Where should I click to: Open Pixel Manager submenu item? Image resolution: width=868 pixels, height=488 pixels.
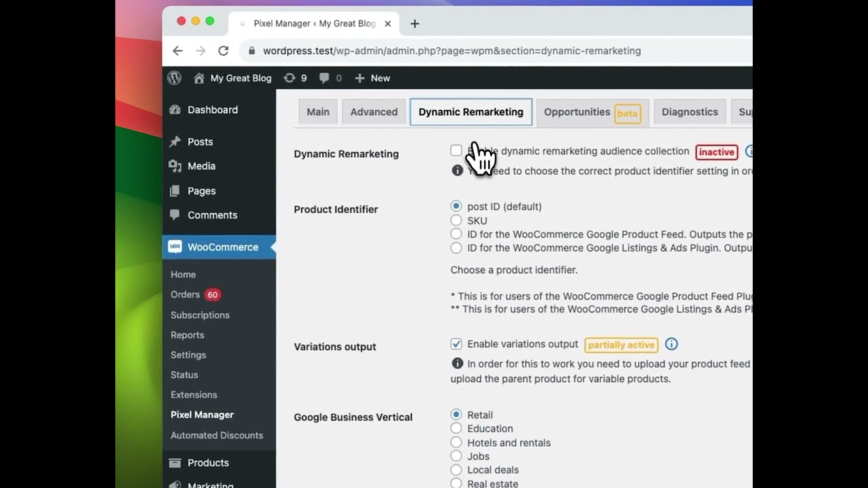(x=202, y=415)
